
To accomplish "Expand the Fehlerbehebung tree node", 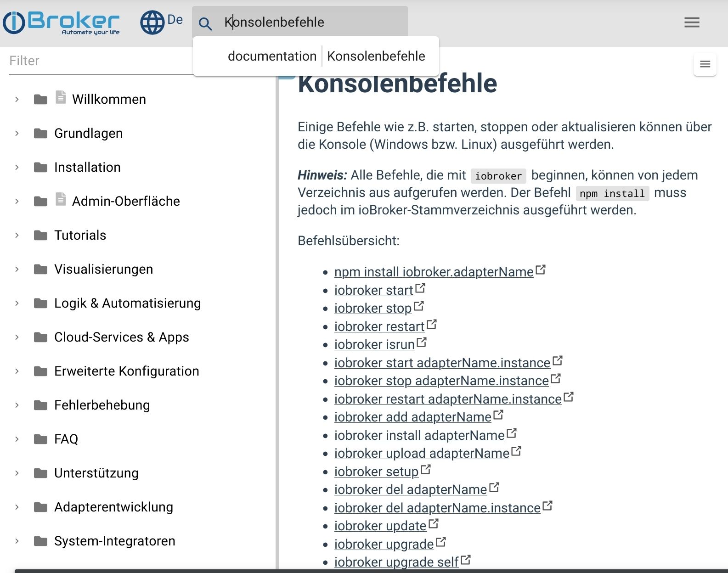I will pos(17,405).
